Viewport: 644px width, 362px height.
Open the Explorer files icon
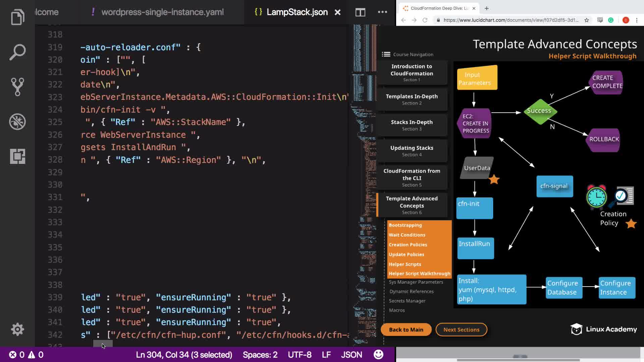coord(17,17)
